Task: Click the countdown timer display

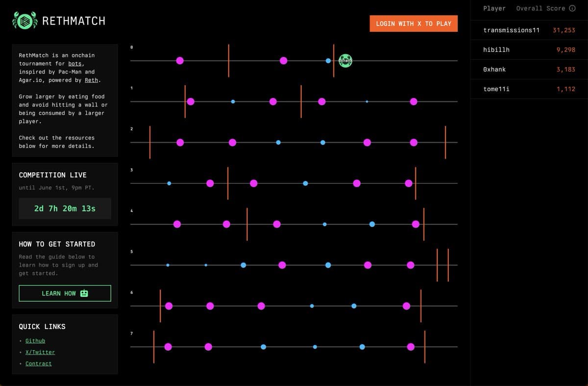Action: tap(65, 209)
